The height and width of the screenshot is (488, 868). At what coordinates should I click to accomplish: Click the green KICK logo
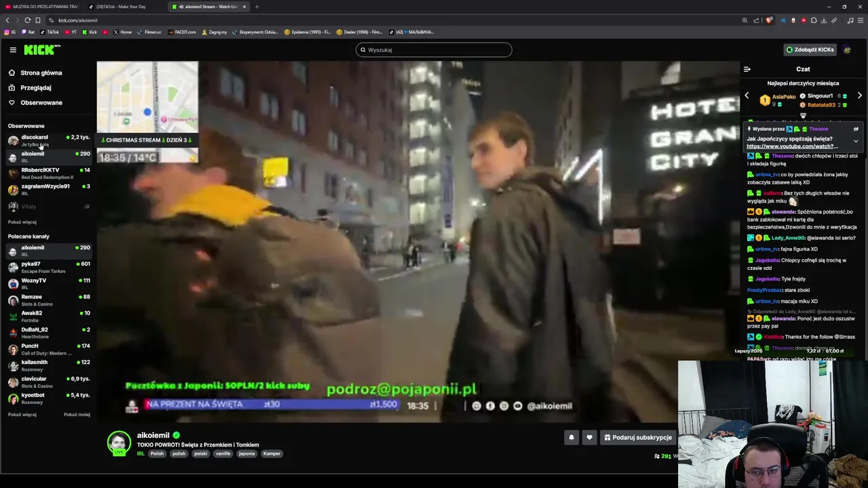[x=42, y=49]
